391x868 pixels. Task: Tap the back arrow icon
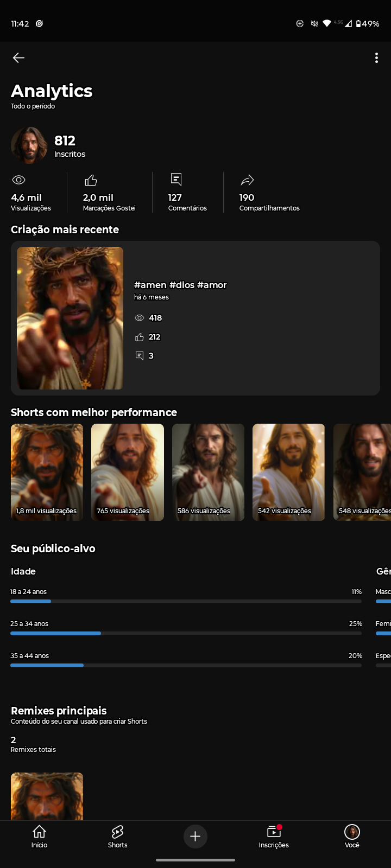click(18, 58)
